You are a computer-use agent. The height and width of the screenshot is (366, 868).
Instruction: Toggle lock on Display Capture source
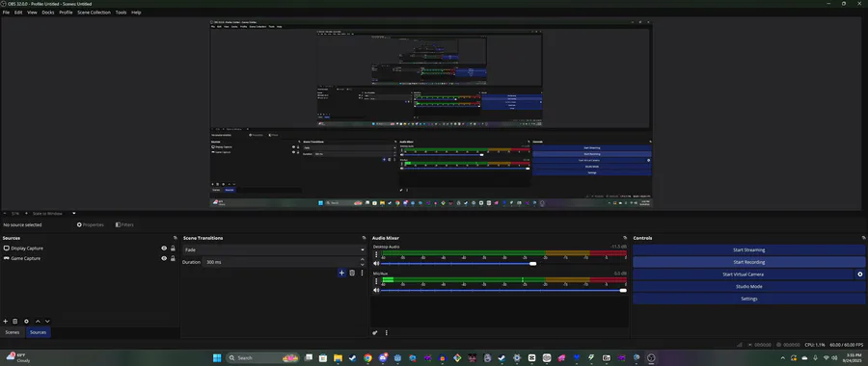click(x=173, y=248)
